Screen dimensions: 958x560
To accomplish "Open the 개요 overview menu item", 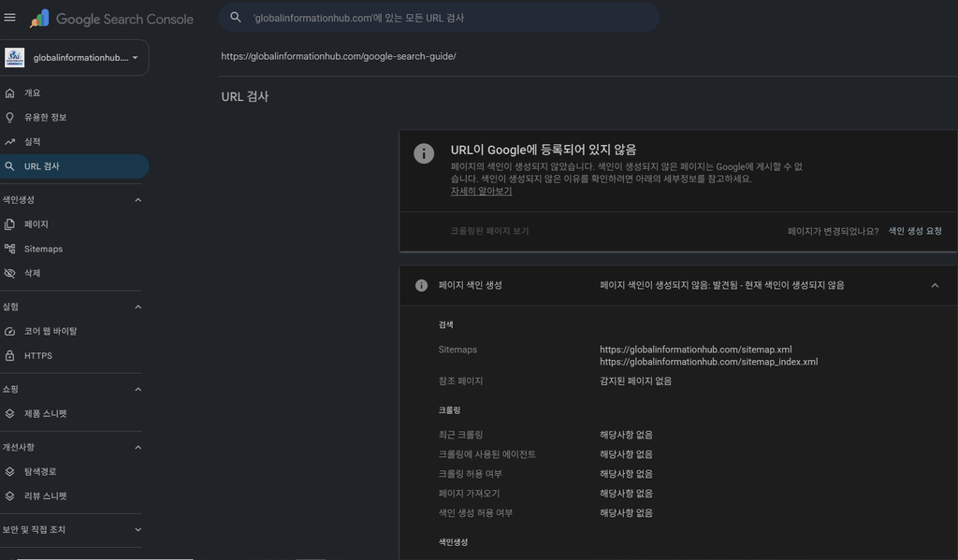I will click(73, 93).
